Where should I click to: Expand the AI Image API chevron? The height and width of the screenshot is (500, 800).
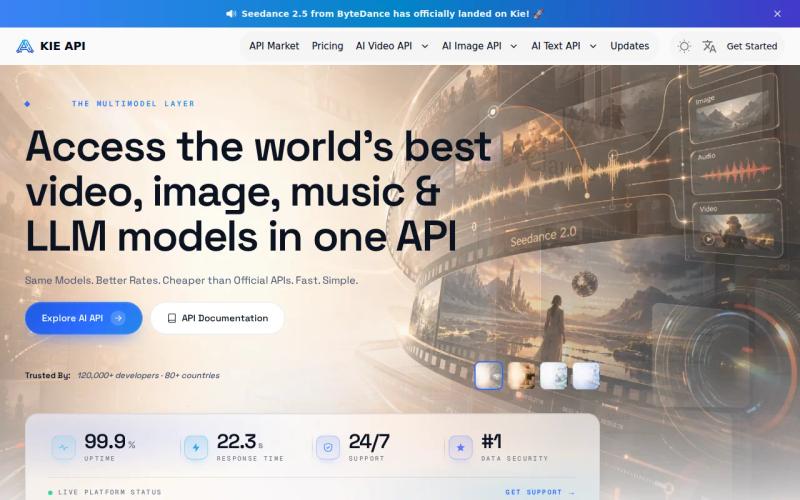click(514, 46)
